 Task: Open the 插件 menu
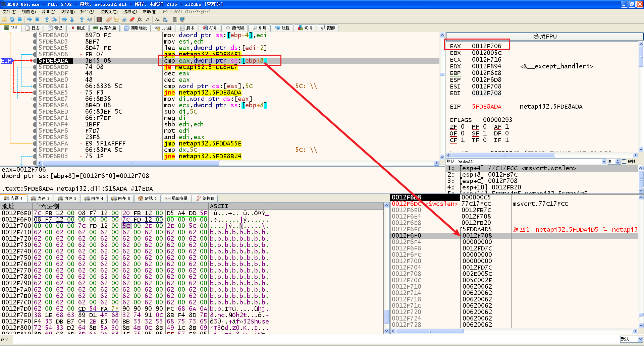pyautogui.click(x=87, y=12)
